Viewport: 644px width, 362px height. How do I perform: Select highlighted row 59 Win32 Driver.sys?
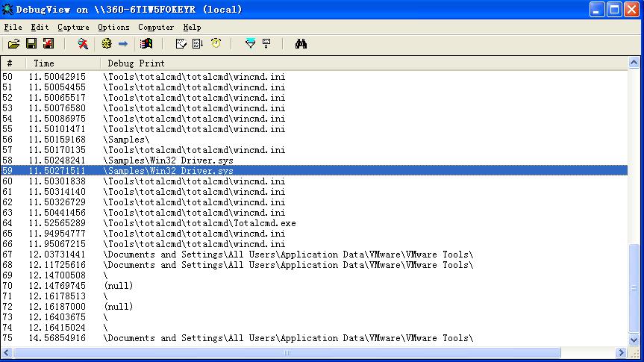pos(313,170)
